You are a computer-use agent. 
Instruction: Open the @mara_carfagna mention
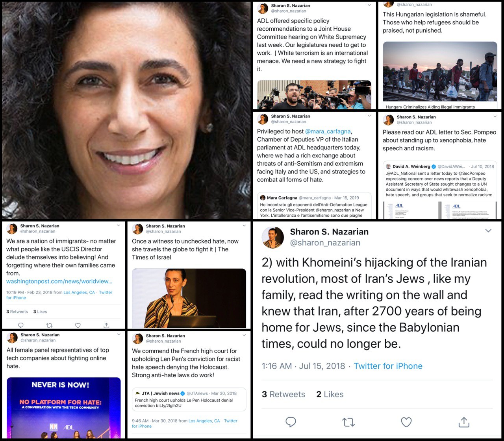tap(328, 131)
